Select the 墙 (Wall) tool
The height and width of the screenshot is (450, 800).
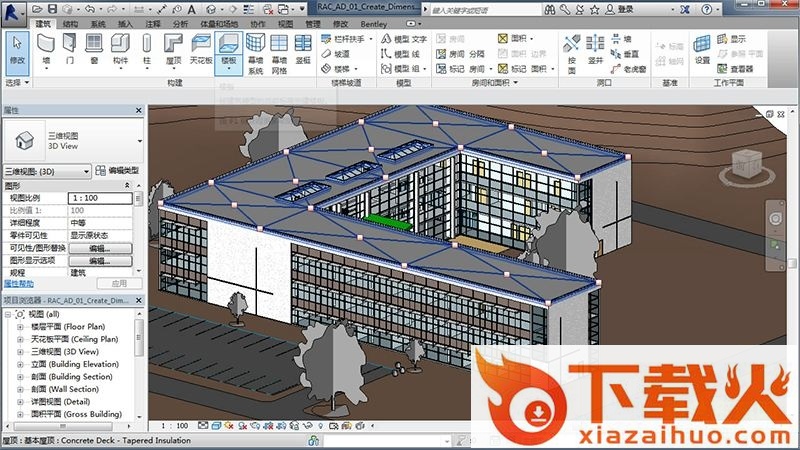(x=46, y=47)
